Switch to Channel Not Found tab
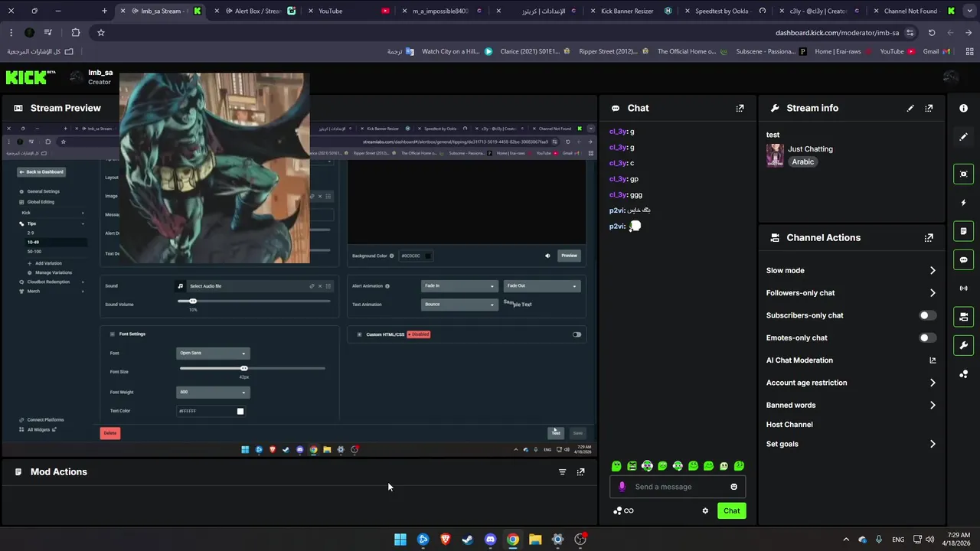980x551 pixels. [x=912, y=11]
